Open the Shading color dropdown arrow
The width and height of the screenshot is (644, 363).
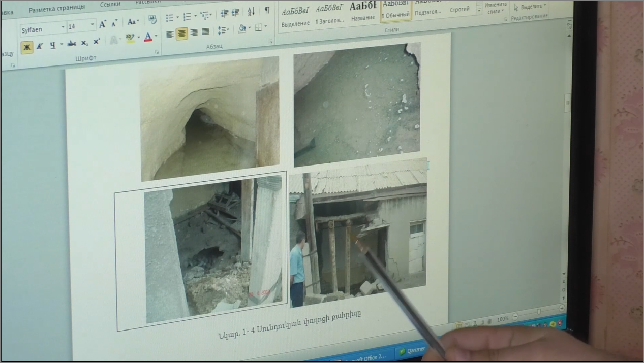[x=250, y=28]
